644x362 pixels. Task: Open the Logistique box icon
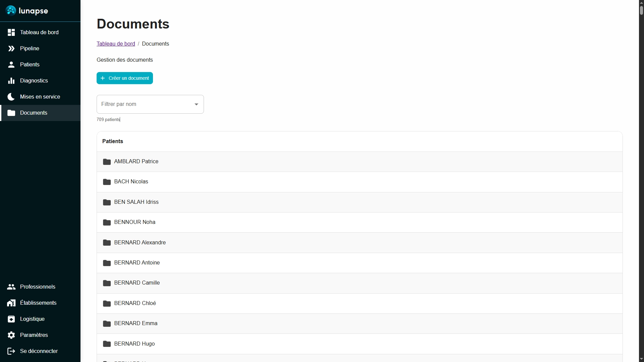[11, 319]
